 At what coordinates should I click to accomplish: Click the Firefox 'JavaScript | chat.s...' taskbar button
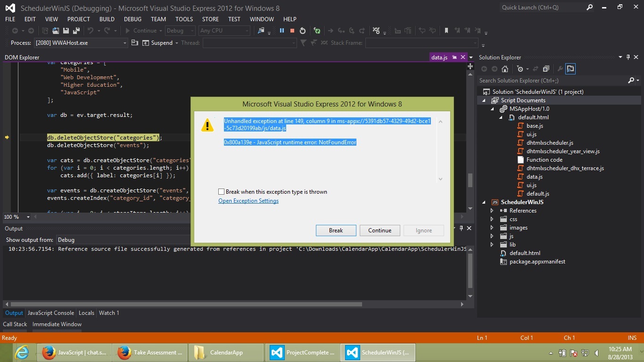74,353
